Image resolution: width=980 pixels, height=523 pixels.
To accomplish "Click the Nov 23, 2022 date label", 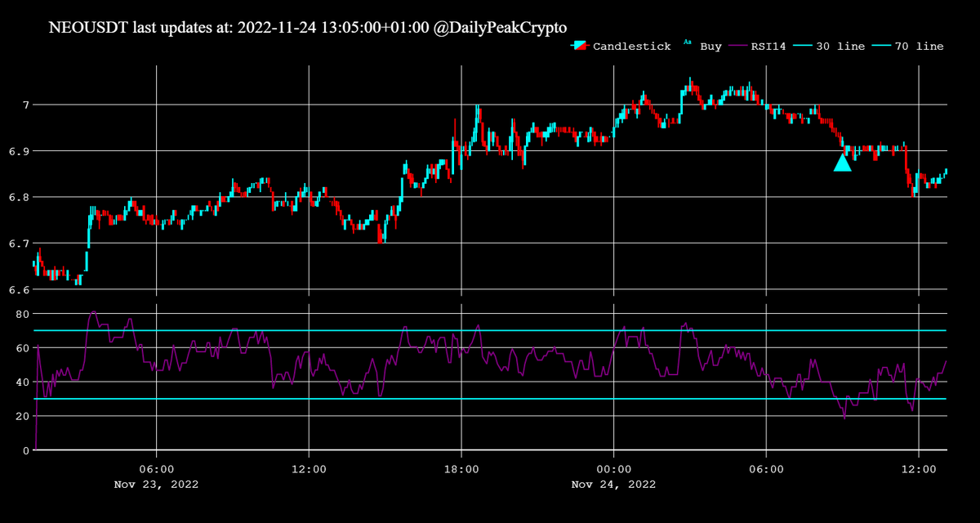I will [156, 484].
